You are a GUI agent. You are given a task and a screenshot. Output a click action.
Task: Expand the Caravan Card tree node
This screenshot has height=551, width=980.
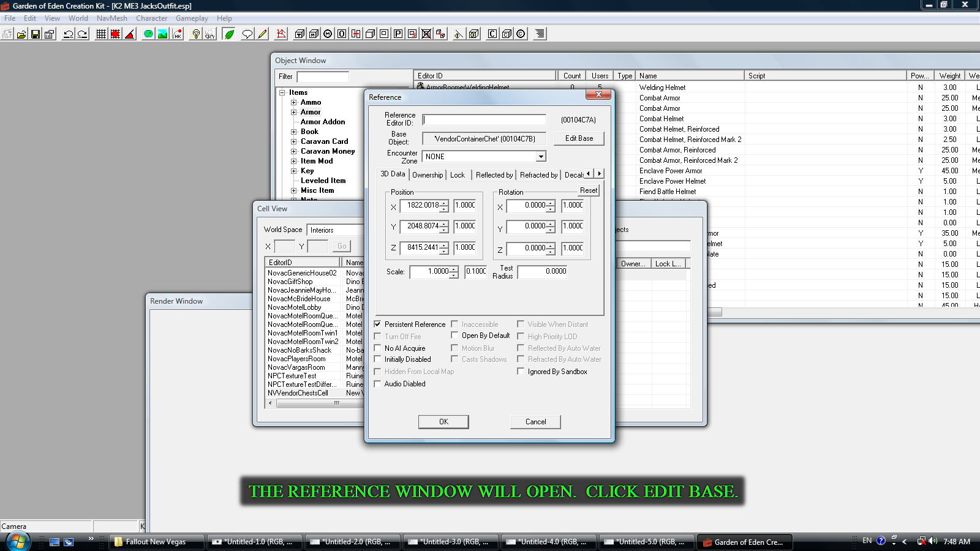coord(294,141)
